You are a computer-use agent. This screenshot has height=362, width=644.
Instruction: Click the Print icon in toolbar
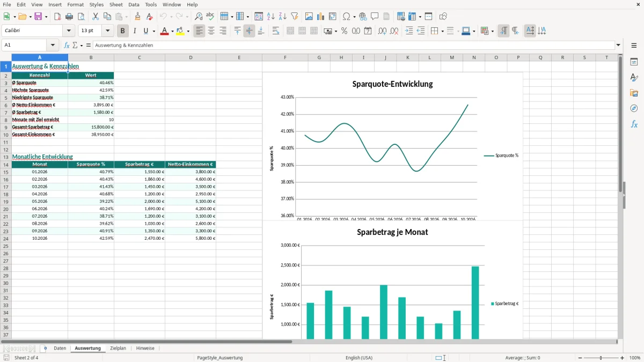click(69, 17)
